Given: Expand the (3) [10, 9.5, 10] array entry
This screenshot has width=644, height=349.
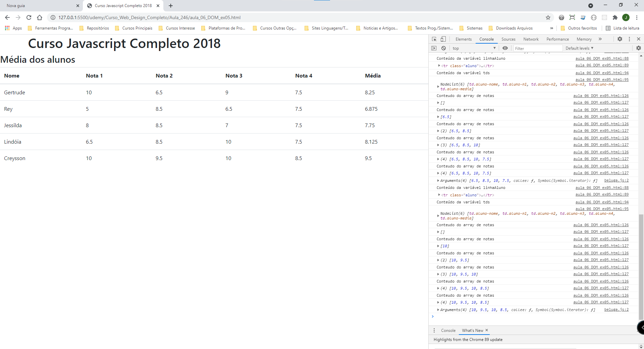Looking at the screenshot, I should 438,274.
